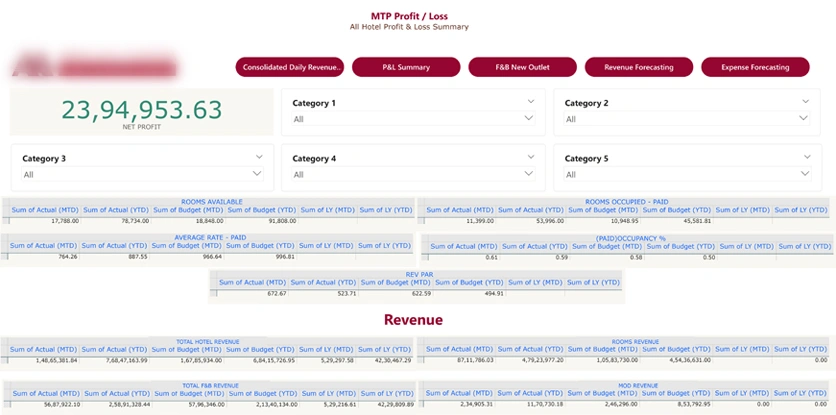Collapse Category 5 slicer using its title chevron
This screenshot has height=415, width=836.
point(805,157)
